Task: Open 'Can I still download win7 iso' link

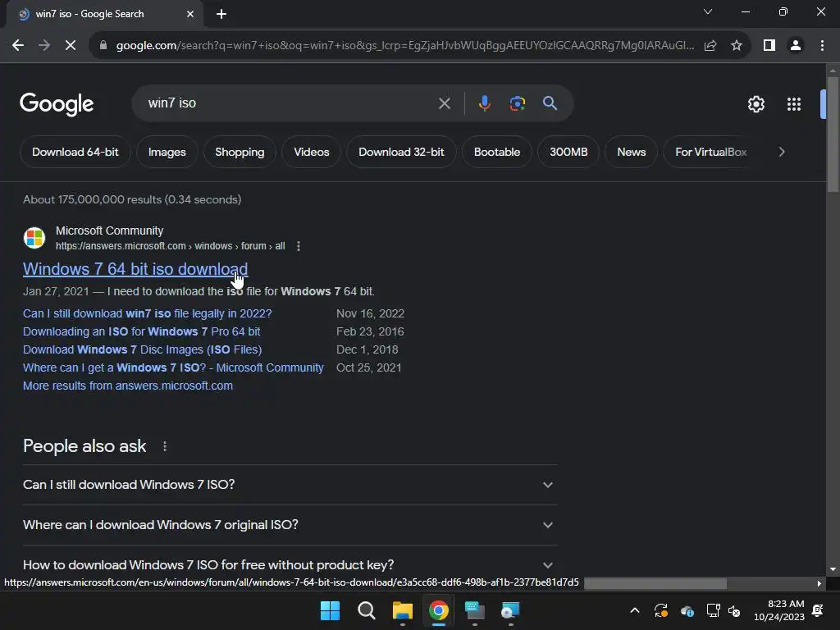Action: pyautogui.click(x=148, y=313)
